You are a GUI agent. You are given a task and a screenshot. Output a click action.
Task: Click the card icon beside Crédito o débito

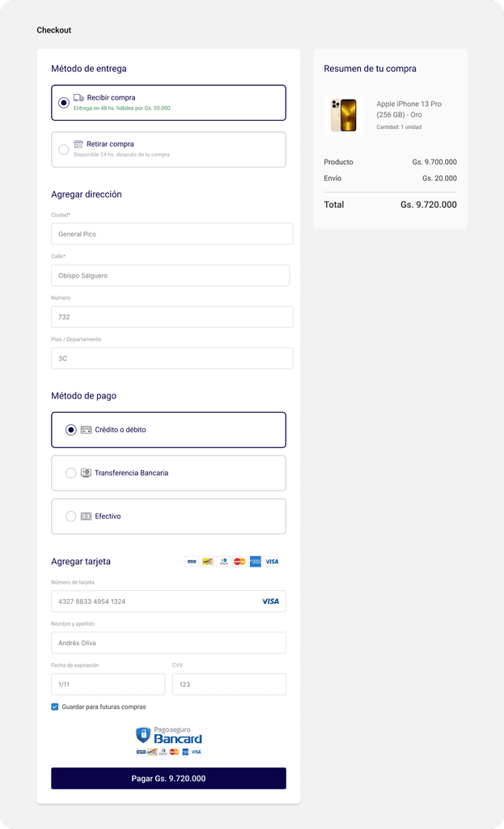pos(86,430)
